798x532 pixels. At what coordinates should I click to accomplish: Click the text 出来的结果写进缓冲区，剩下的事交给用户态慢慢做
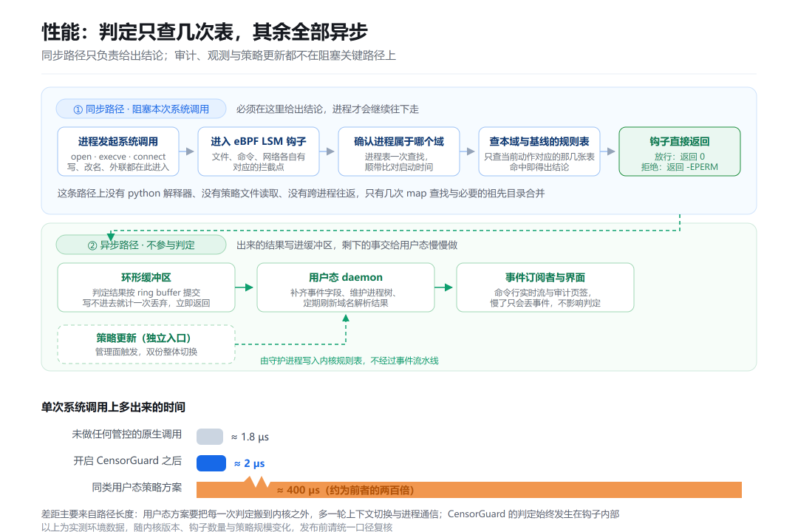pos(347,245)
